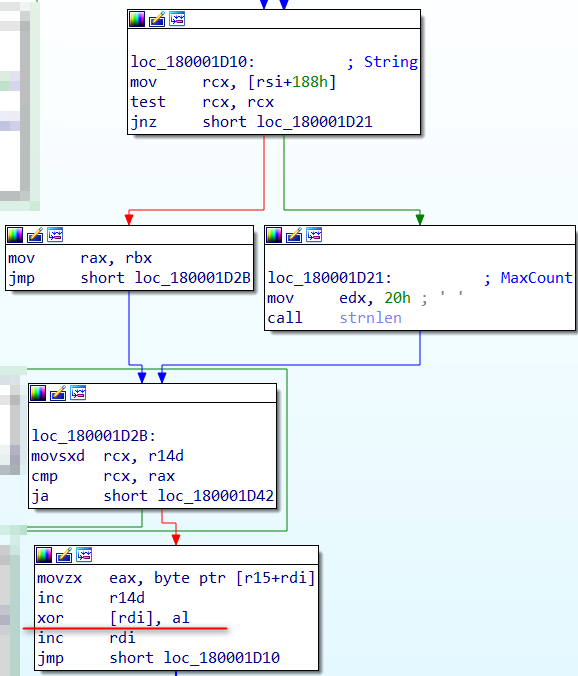Image resolution: width=578 pixels, height=676 pixels.
Task: Click group-nodes icon in loc_180001D21 block
Action: point(314,235)
